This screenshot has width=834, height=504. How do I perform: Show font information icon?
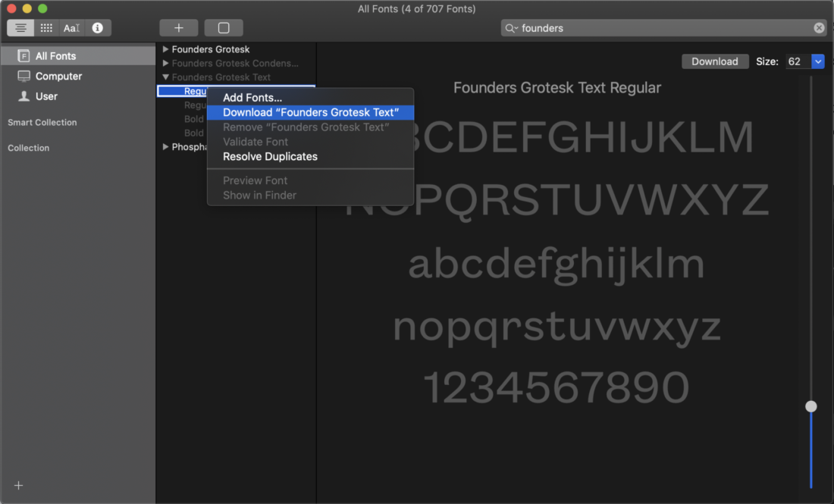[x=97, y=27]
